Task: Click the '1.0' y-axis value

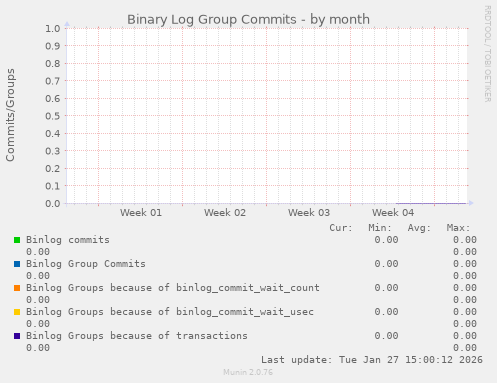Action: tap(53, 29)
